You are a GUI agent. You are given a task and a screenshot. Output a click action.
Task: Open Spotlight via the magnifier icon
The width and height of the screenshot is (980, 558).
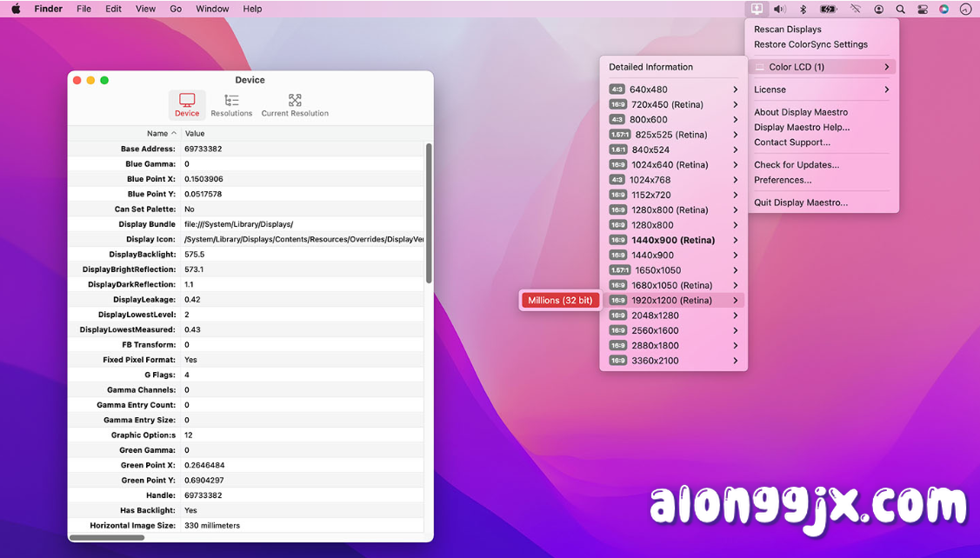pos(901,9)
